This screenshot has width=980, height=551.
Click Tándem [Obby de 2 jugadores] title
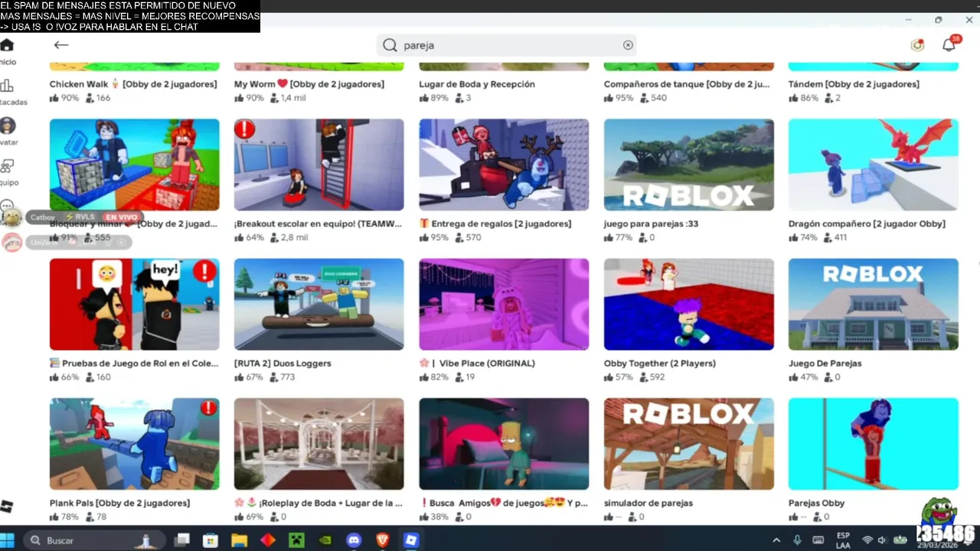854,84
